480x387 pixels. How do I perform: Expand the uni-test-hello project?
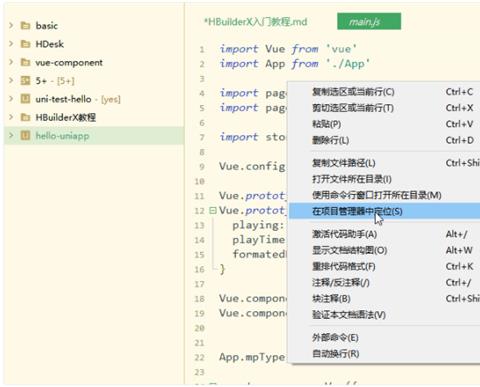[x=11, y=99]
